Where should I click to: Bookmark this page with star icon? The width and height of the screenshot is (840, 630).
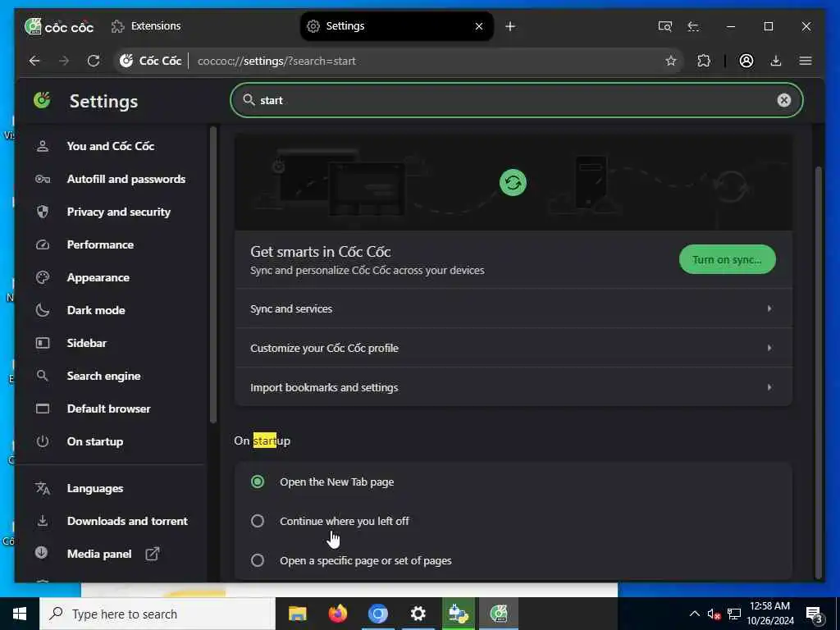coord(671,61)
